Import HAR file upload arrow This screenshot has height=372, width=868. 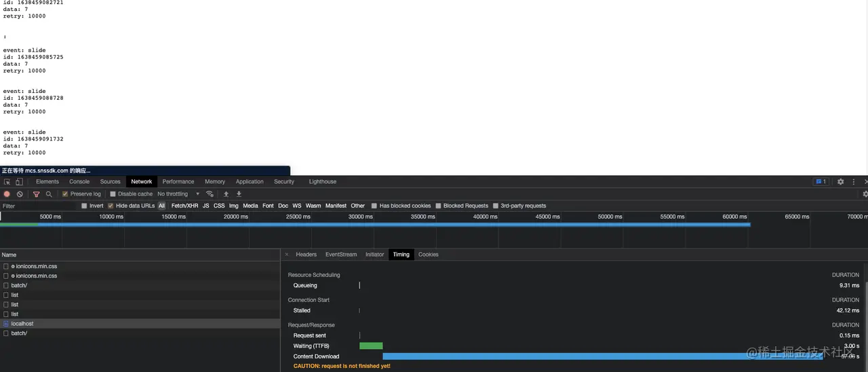(226, 194)
